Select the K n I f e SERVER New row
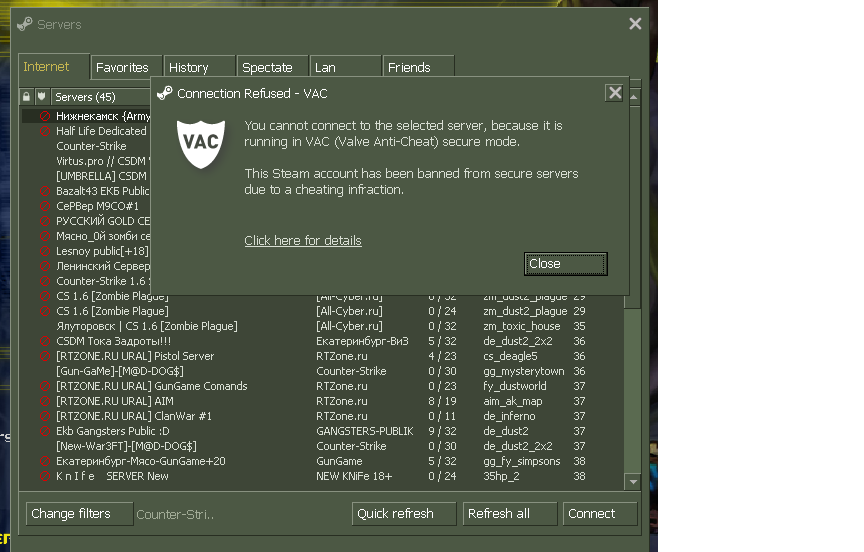Screen dimensions: 864x552 (322, 476)
